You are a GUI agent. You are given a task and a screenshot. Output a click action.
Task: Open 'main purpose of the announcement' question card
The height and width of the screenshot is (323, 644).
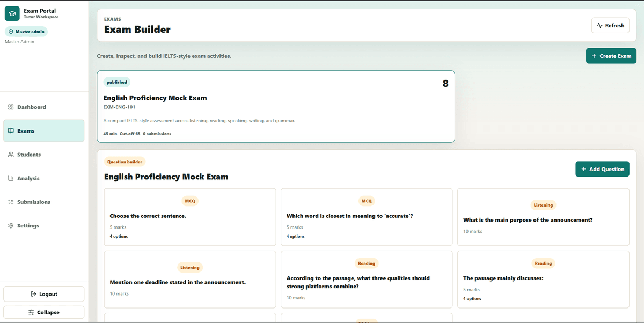(543, 217)
